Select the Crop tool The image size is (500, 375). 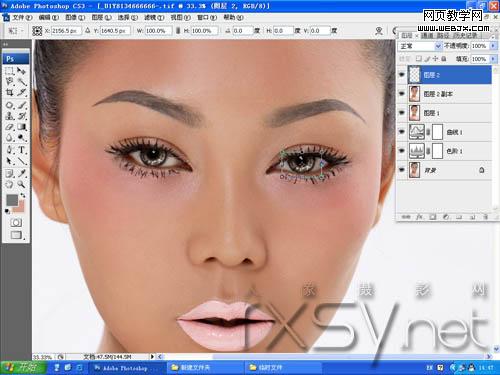[x=9, y=92]
